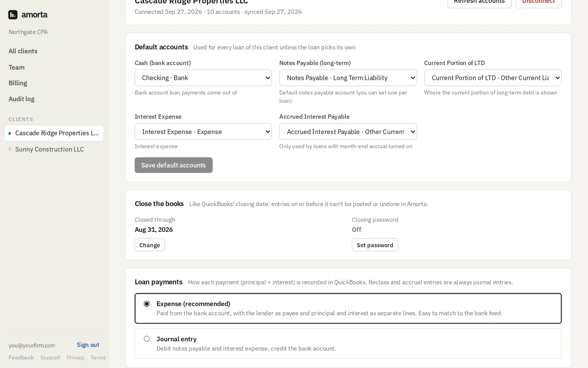Click Change under Closed through
The image size is (588, 368).
tap(150, 245)
